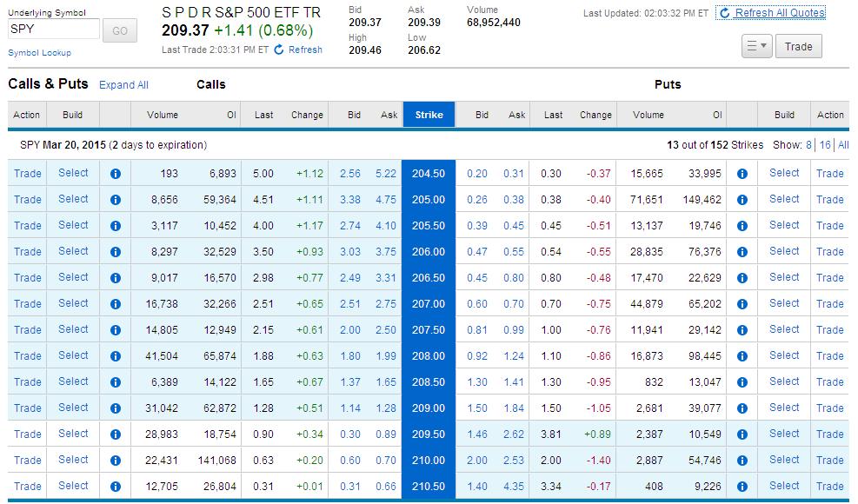Open info icon for 208.00 strike call

[x=116, y=356]
